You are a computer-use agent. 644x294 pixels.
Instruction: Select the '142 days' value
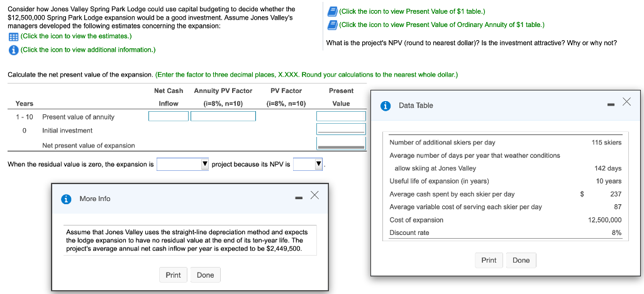tap(608, 168)
